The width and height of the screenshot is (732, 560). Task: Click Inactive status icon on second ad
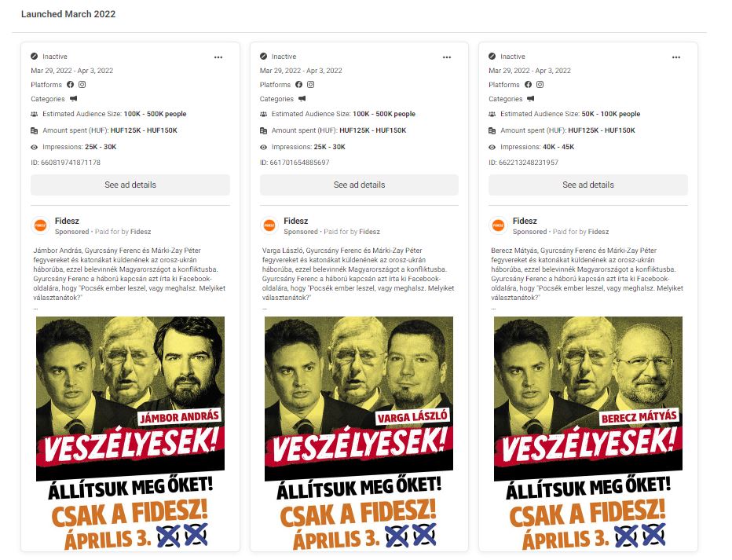click(263, 57)
